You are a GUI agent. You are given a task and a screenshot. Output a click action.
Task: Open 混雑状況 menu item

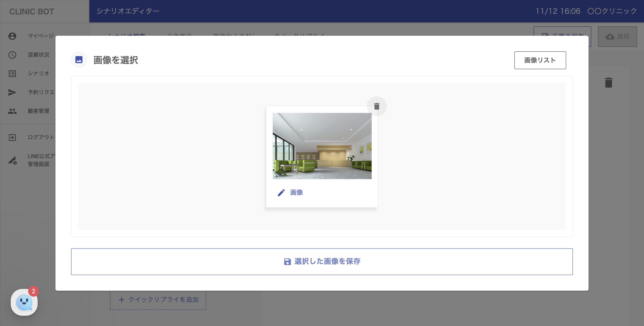(38, 55)
